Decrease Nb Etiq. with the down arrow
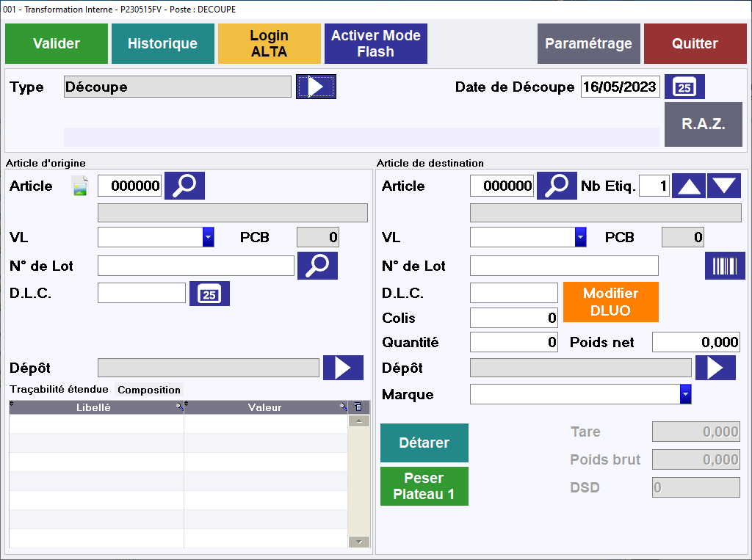752x560 pixels. (x=724, y=186)
